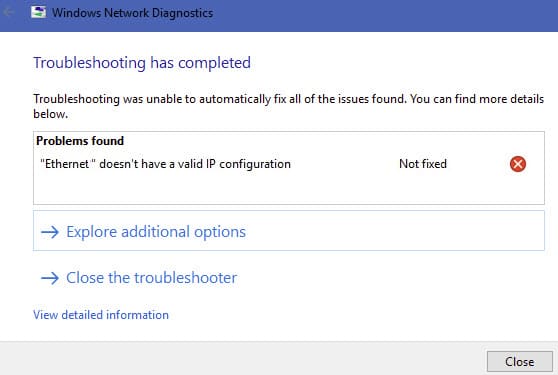Click the gray footer area left of Close
The image size is (558, 375).
coord(242,359)
